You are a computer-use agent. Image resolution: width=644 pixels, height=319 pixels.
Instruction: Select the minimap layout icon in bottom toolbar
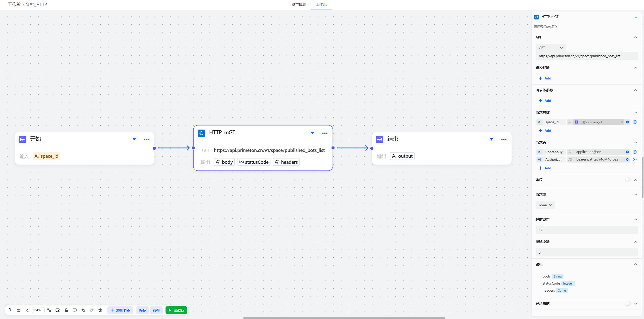point(19,310)
